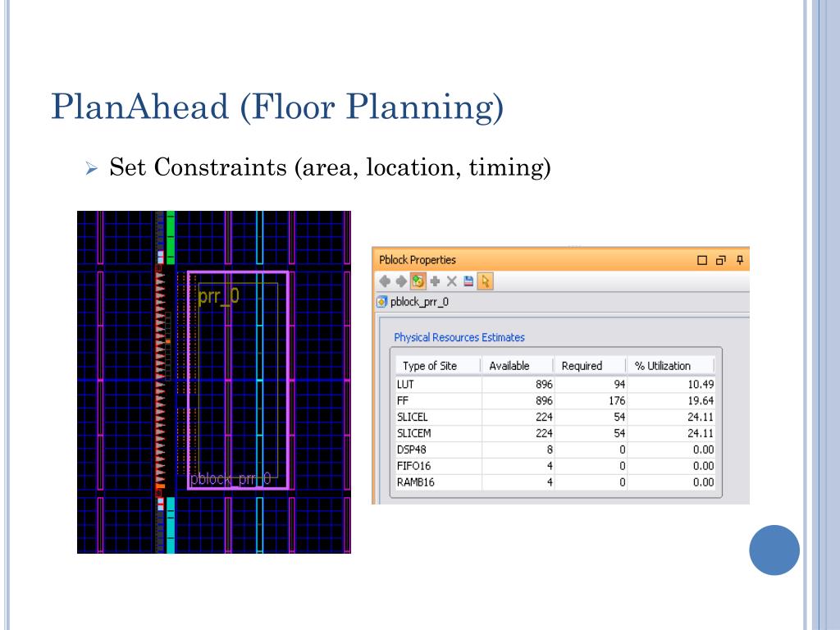Screen dimensions: 840x630
Task: Click the back arrow in Pblock Properties toolbar
Action: (385, 281)
